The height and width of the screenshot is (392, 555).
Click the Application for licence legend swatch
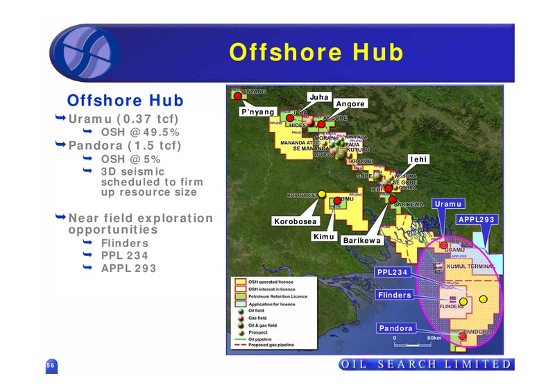(x=241, y=304)
